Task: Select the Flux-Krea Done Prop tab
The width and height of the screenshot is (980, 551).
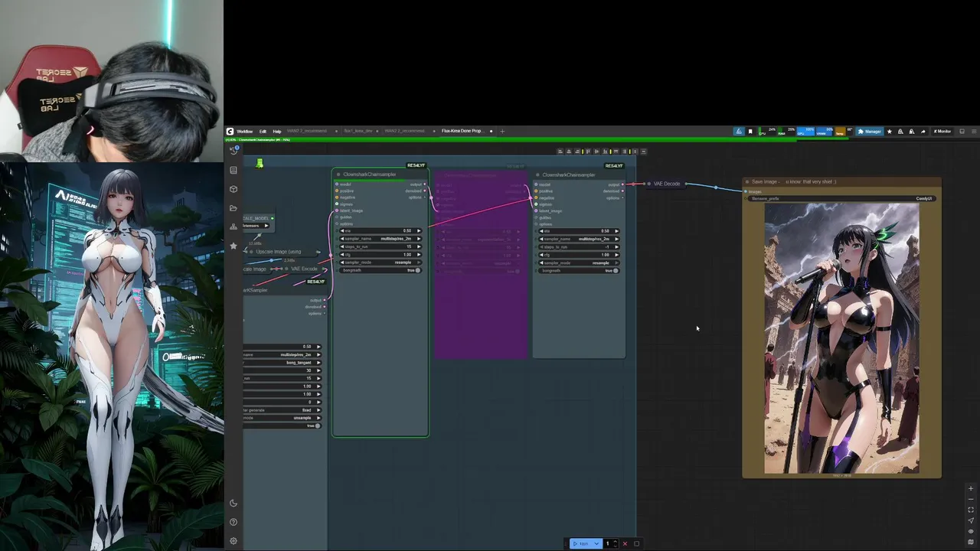Action: (462, 131)
